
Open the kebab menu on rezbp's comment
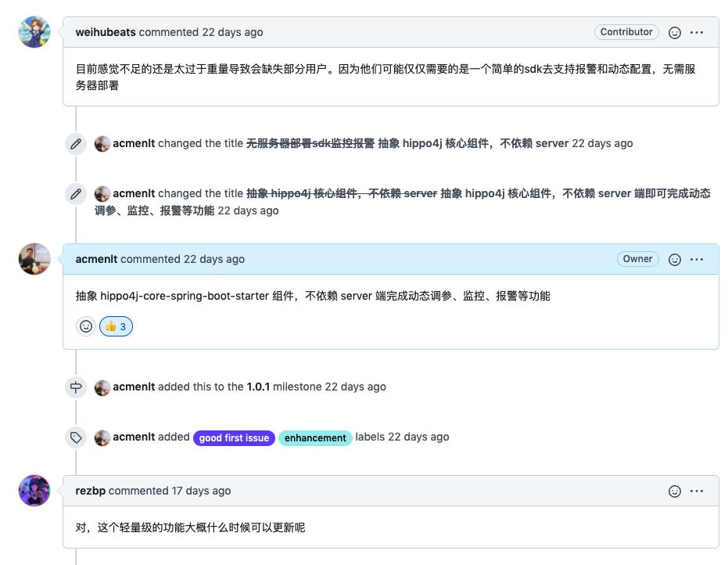click(x=697, y=491)
